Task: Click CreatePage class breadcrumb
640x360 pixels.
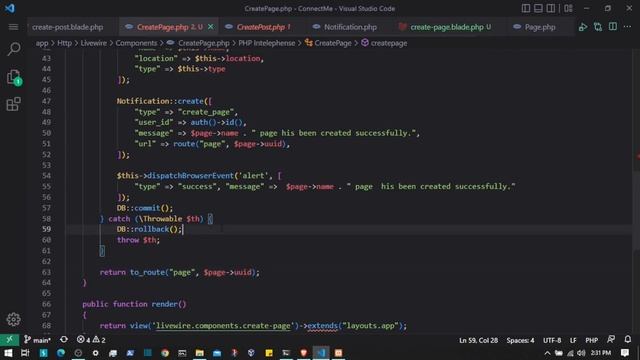Action: tap(328, 43)
